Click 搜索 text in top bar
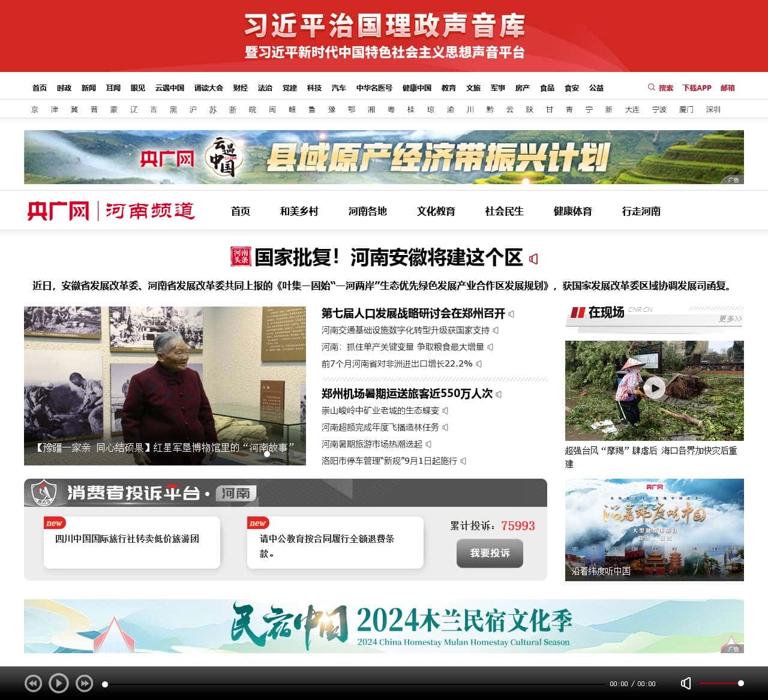The width and height of the screenshot is (768, 700). coord(666,88)
